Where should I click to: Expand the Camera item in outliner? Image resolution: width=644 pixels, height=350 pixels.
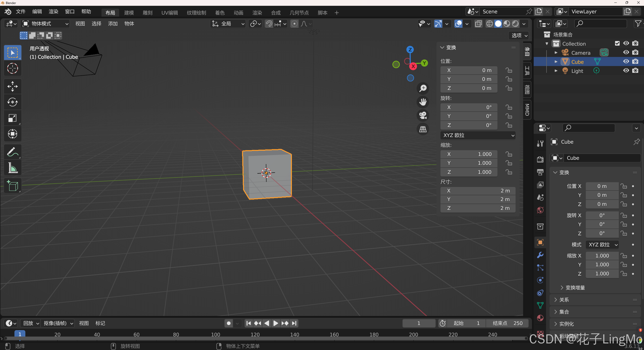[x=556, y=53]
